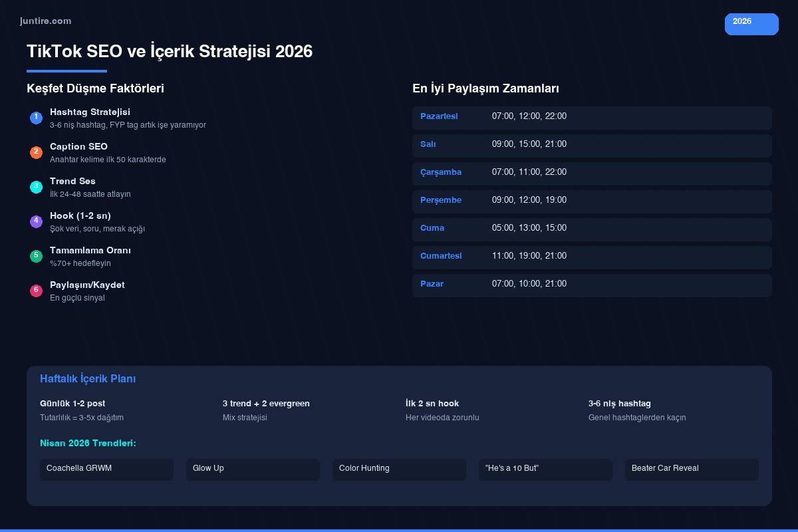Click number 6 badge for Paylaşım/Kaydet
Screen dimensions: 798x532
36,291
